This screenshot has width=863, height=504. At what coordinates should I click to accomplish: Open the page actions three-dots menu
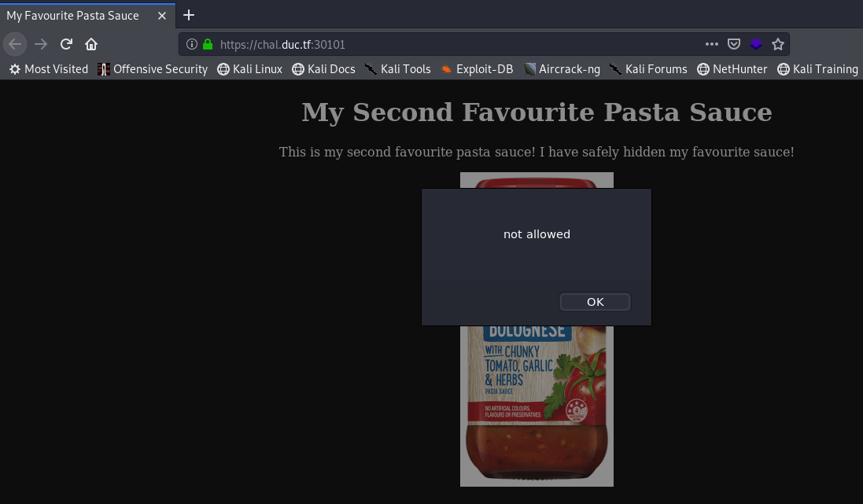[712, 44]
